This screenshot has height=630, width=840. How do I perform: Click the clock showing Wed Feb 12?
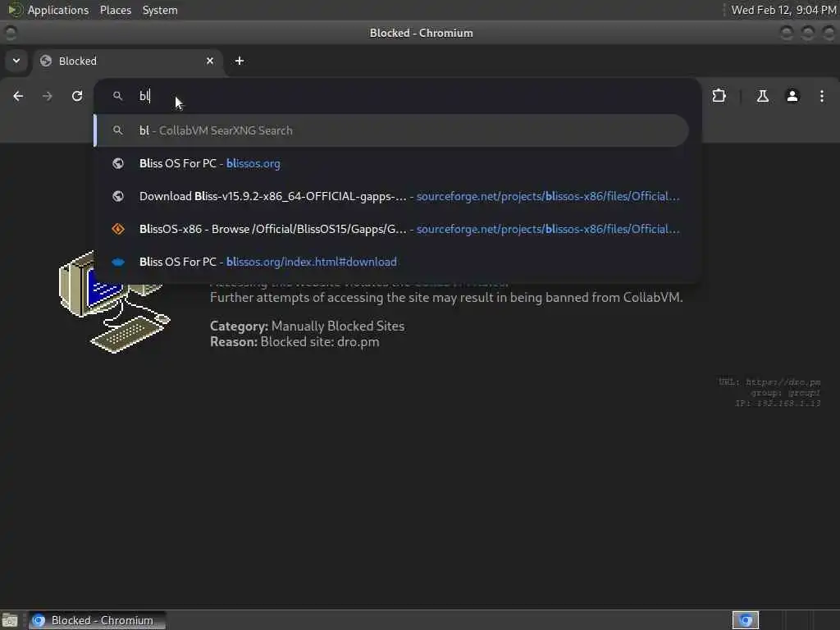[x=783, y=10]
